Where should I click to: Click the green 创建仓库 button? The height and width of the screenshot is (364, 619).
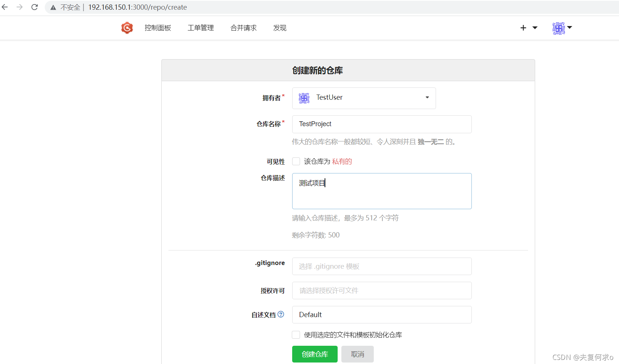coord(315,354)
